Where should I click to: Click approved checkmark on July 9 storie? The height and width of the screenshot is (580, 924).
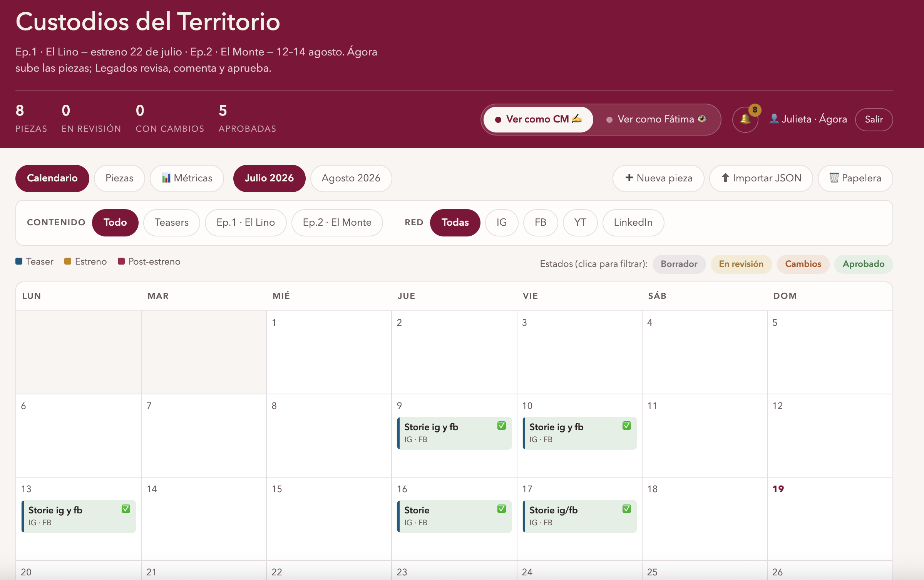(501, 426)
